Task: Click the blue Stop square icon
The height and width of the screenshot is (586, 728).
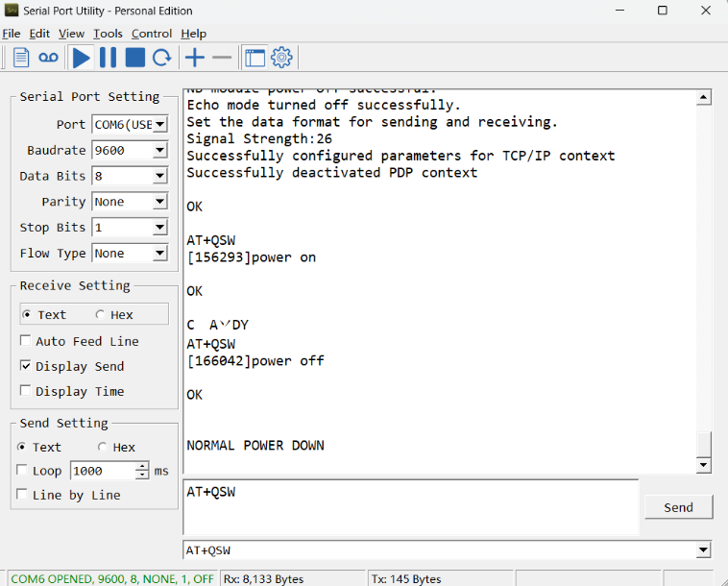Action: 135,58
